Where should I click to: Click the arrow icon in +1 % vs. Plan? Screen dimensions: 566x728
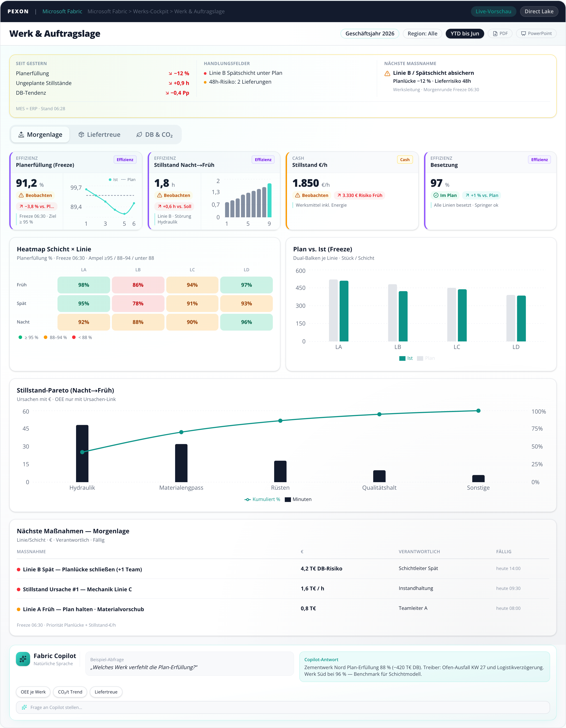coord(467,195)
